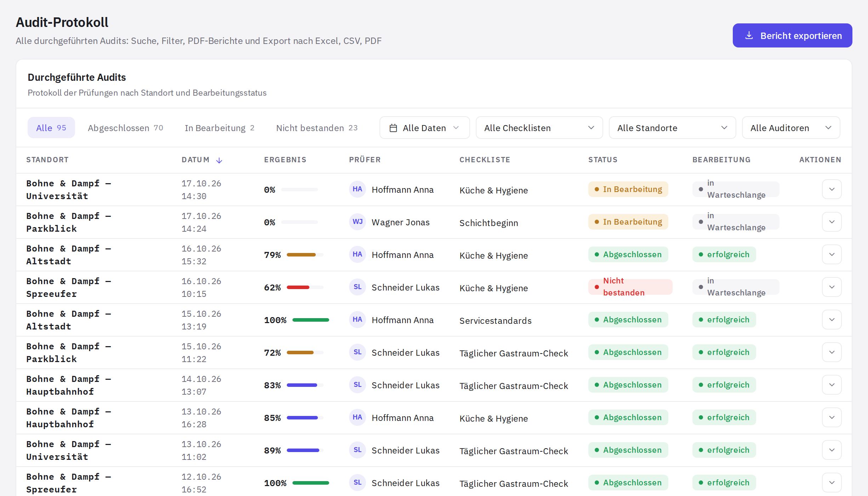868x496 pixels.
Task: Open the Alle Daten date filter
Action: pos(424,128)
